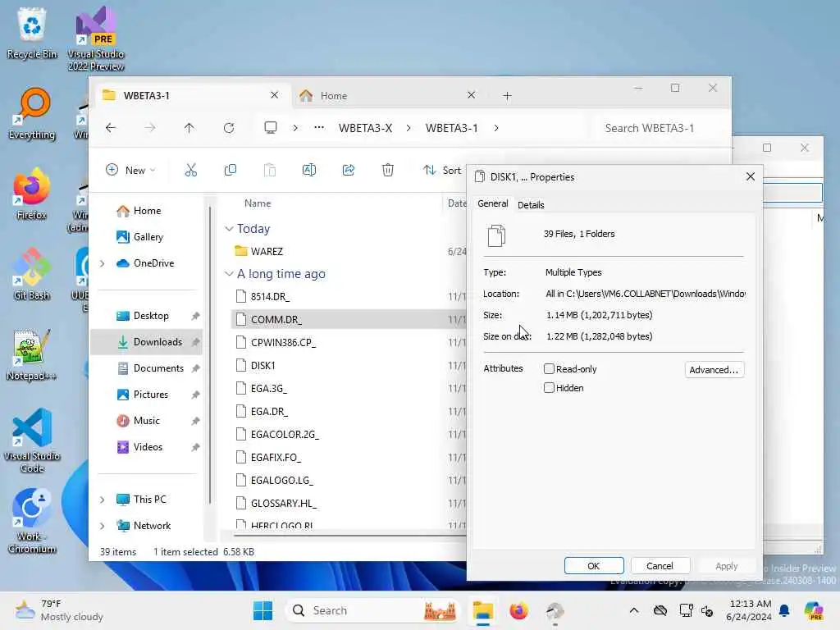Open Recycle Bin desktop icon
Image resolution: width=840 pixels, height=630 pixels.
click(x=32, y=33)
